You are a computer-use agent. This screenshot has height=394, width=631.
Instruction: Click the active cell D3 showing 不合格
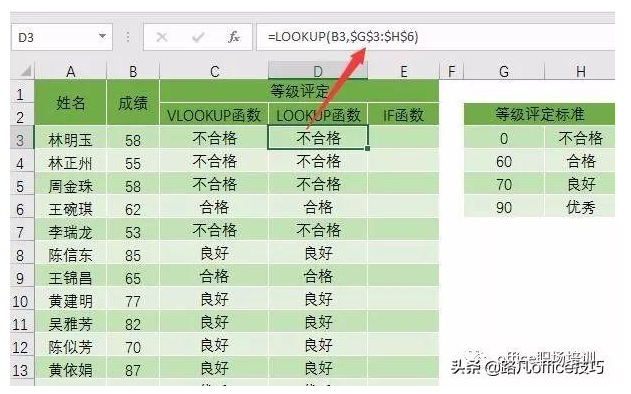pos(318,138)
